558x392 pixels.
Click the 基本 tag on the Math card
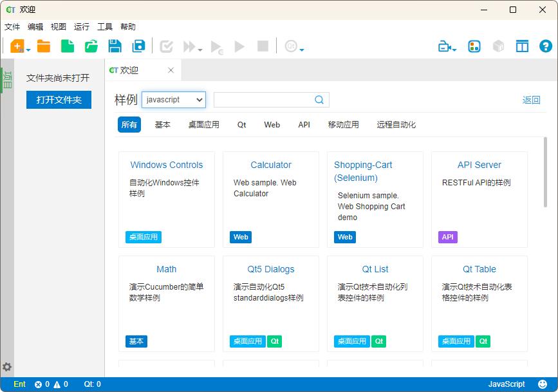[x=136, y=341]
